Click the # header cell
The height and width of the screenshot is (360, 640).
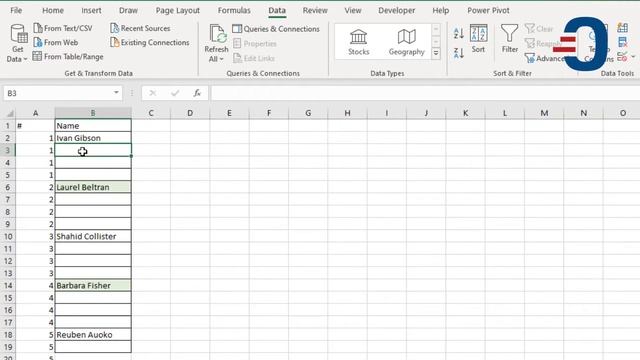(x=36, y=126)
